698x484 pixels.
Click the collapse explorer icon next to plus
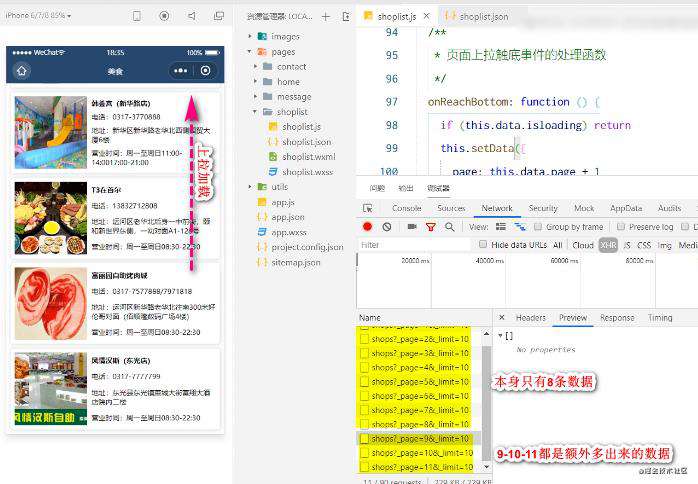pos(346,16)
